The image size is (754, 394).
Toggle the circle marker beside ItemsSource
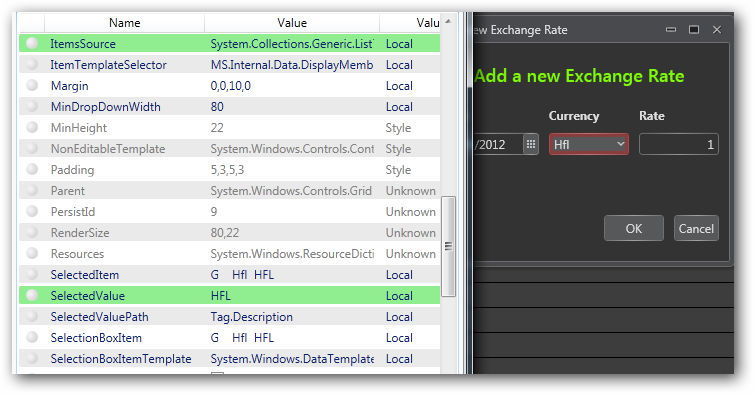(x=32, y=43)
